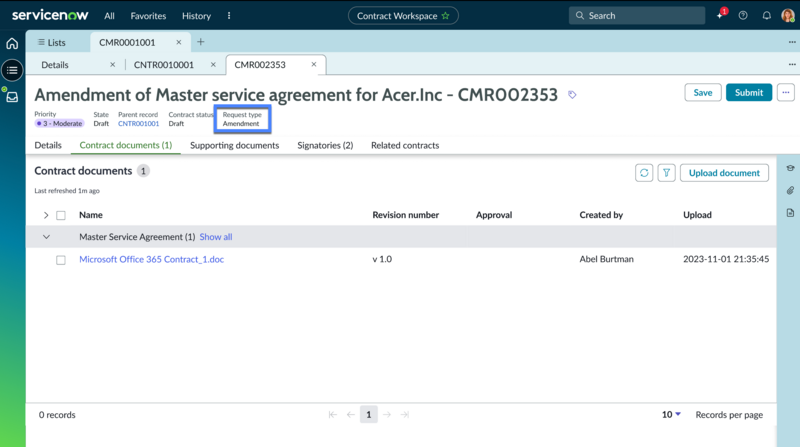Image resolution: width=800 pixels, height=447 pixels.
Task: Toggle the select-all checkbox in header
Action: point(61,215)
